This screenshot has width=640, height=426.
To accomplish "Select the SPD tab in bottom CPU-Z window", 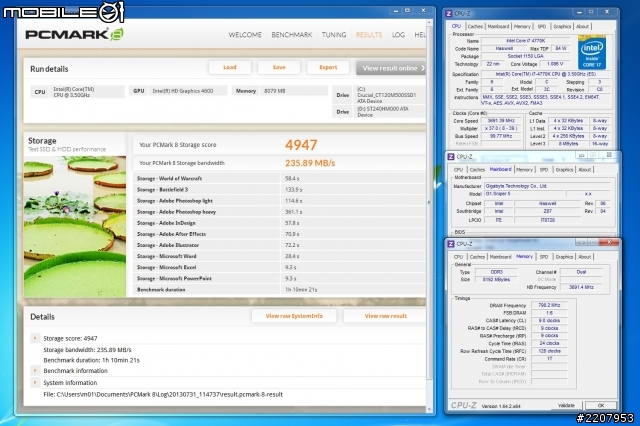I will (x=544, y=257).
